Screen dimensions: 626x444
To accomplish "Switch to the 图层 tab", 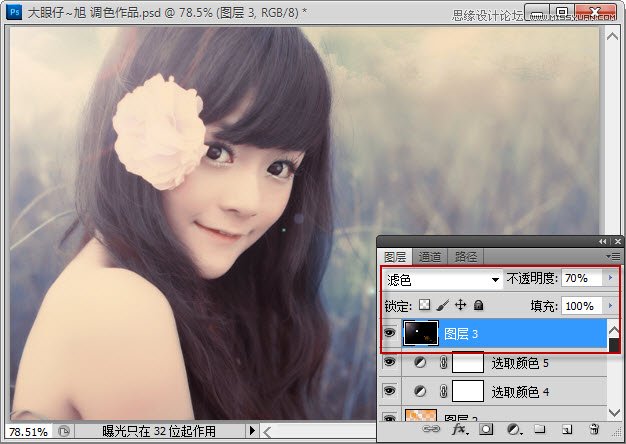I will [395, 257].
